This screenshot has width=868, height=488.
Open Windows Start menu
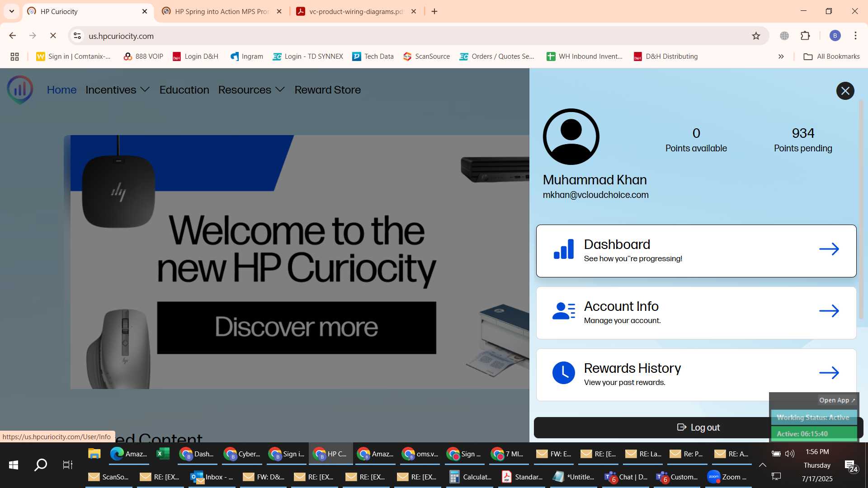pos(14,465)
